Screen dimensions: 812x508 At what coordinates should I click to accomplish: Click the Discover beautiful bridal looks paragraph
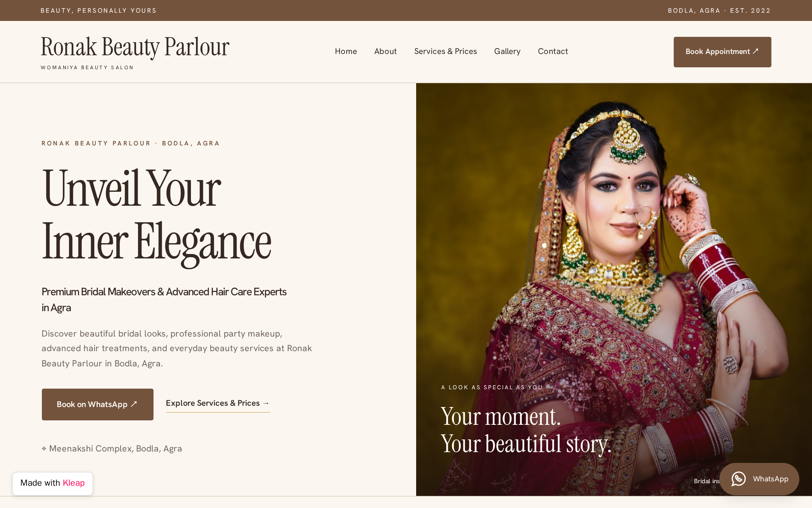pyautogui.click(x=177, y=348)
